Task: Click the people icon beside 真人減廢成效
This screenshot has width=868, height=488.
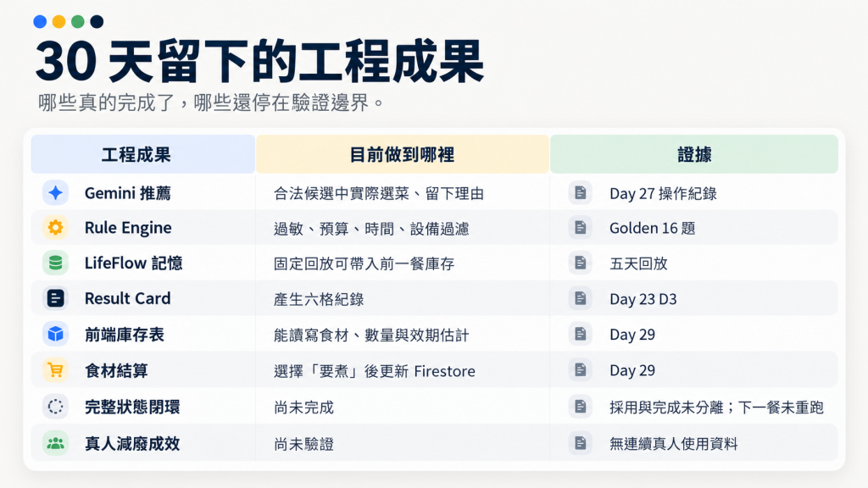Action: [x=55, y=443]
